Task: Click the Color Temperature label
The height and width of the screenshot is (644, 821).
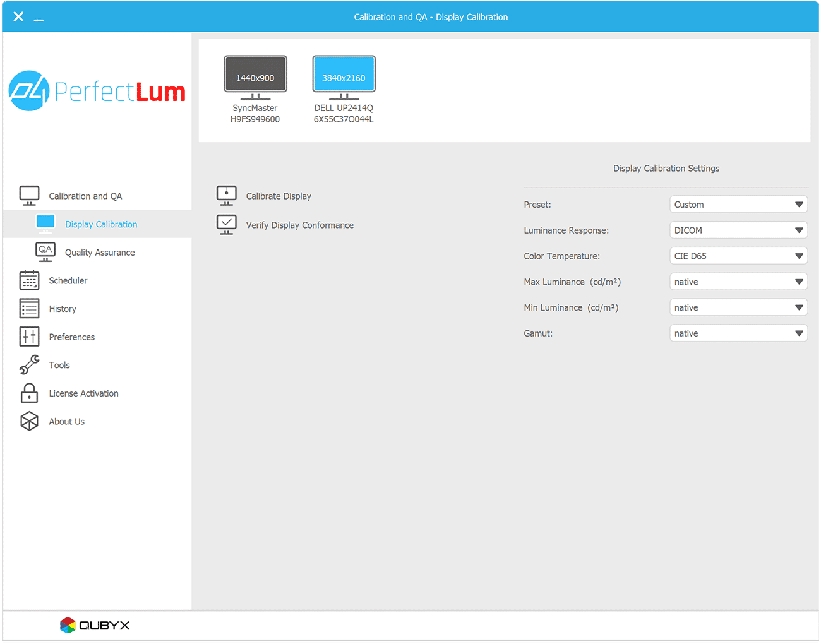Action: 561,256
